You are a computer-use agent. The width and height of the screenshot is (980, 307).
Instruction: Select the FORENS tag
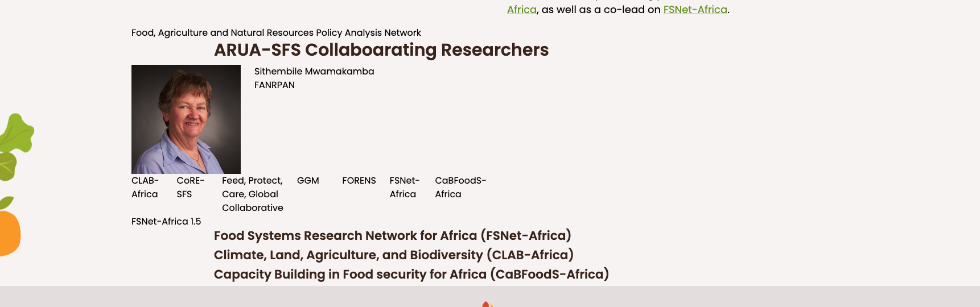coord(359,180)
